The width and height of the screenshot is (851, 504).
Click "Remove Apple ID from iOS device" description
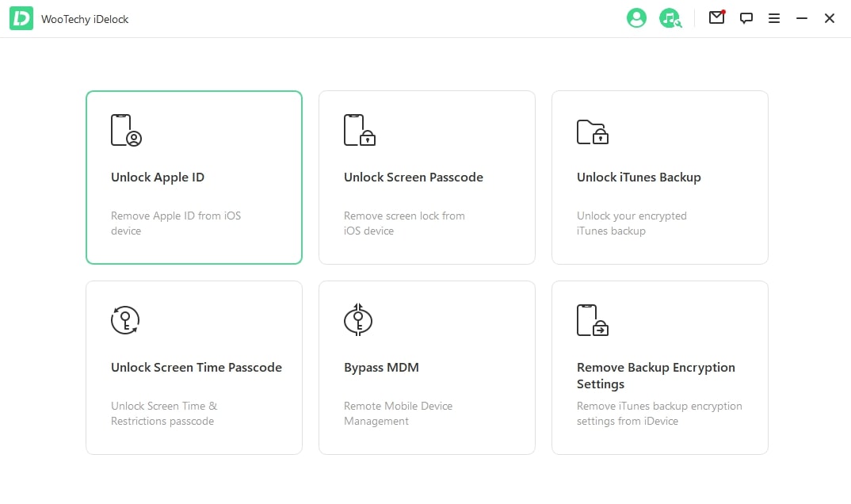[x=175, y=223]
